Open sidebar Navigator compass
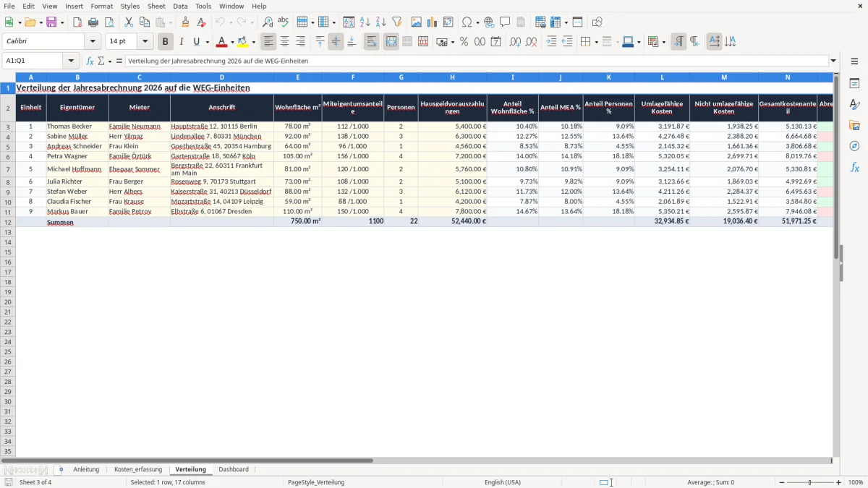Image resolution: width=868 pixels, height=488 pixels. (854, 146)
